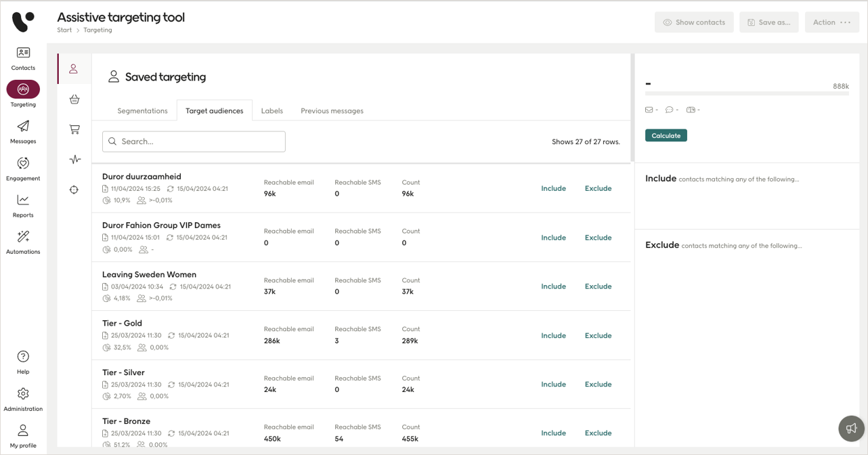Image resolution: width=868 pixels, height=455 pixels.
Task: Open the Action dropdown menu
Action: coord(831,22)
